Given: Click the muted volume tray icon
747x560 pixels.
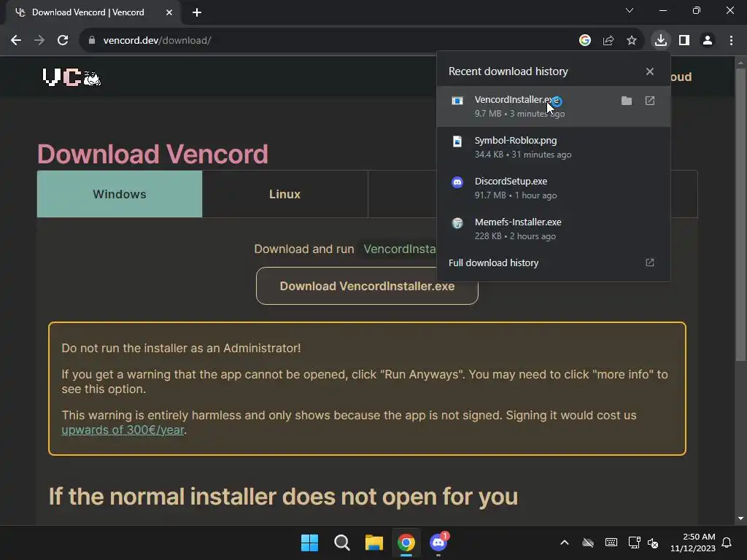Looking at the screenshot, I should coord(653,542).
